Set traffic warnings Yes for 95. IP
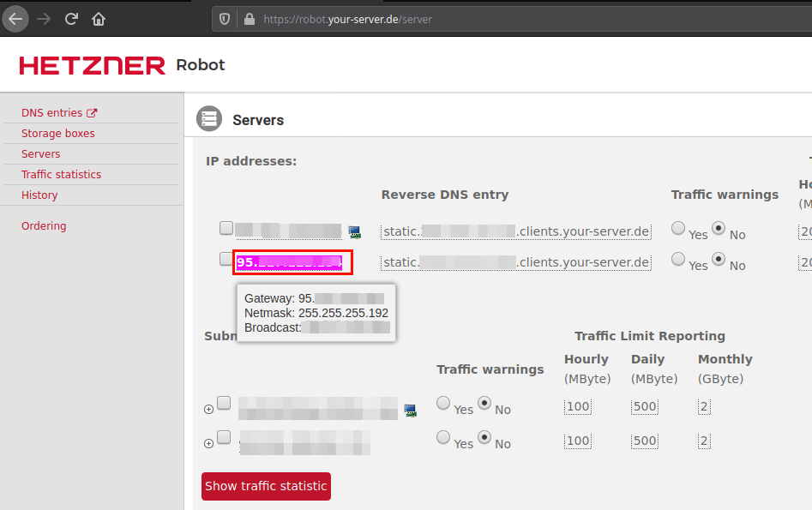Image resolution: width=812 pixels, height=510 pixels. (678, 259)
